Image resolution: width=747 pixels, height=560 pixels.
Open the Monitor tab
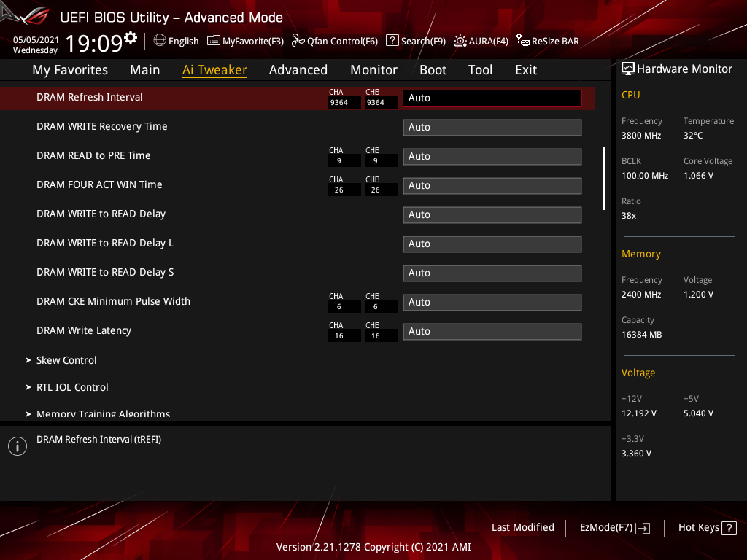[x=374, y=70]
